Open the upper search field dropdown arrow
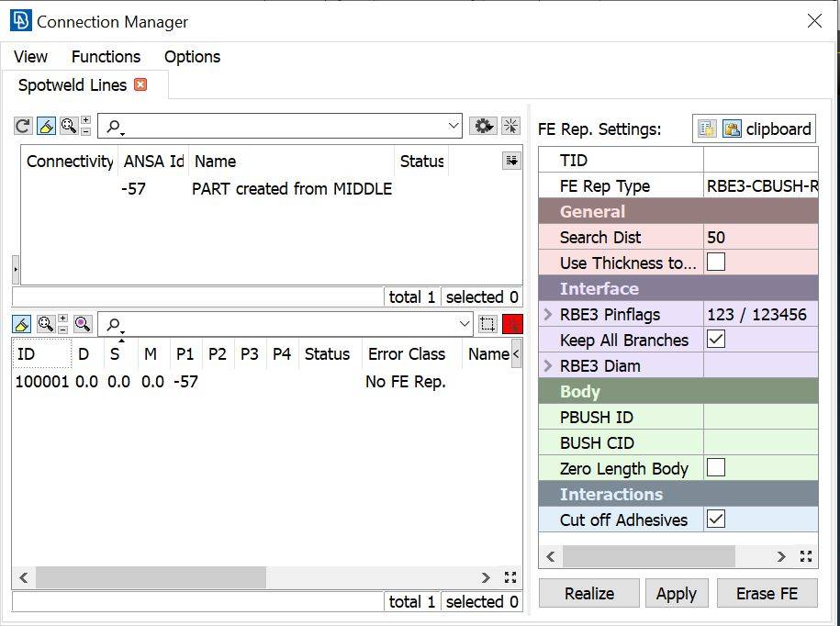 (x=454, y=126)
